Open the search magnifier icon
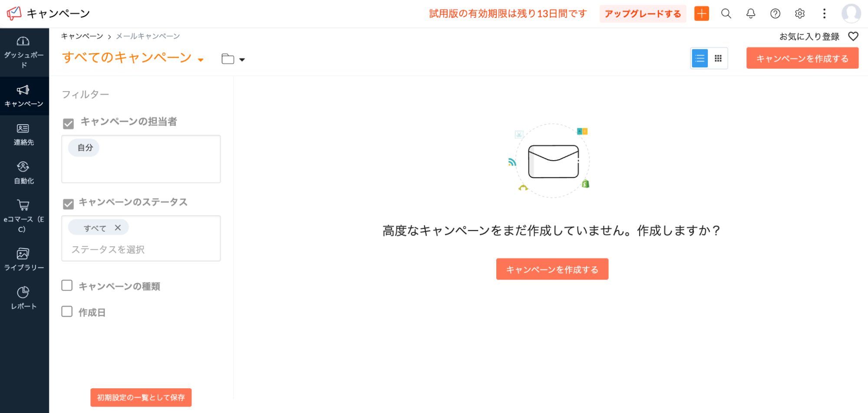This screenshot has height=413, width=868. (726, 14)
